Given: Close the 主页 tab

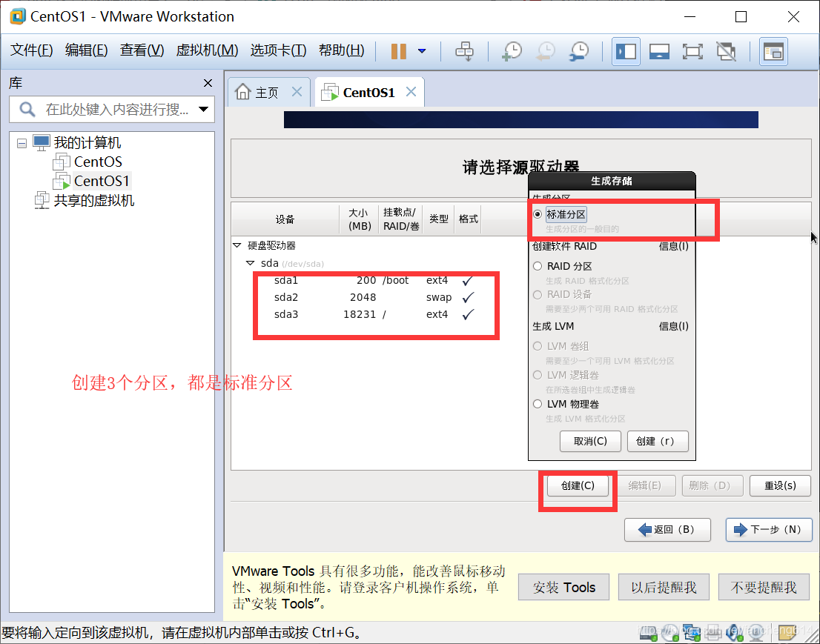Looking at the screenshot, I should (297, 92).
